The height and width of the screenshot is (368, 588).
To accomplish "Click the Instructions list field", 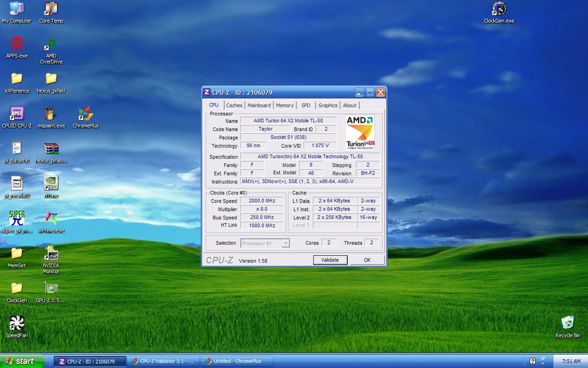I will pyautogui.click(x=310, y=181).
